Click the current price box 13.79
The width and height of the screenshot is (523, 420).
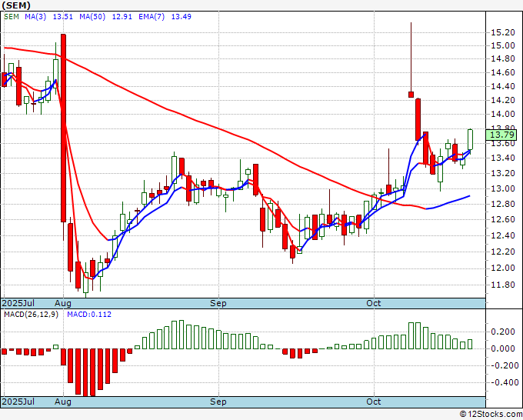(x=501, y=135)
